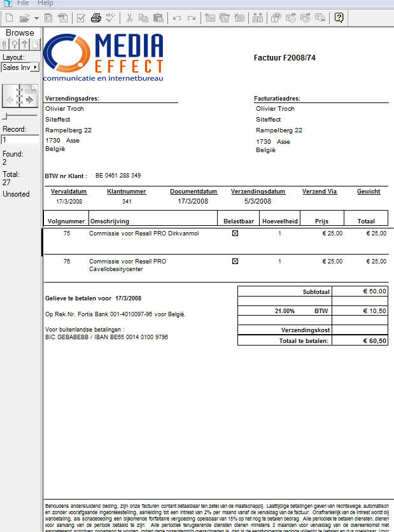Screen dimensions: 394x532
Task: Print the invoice with printer icon
Action: click(96, 18)
